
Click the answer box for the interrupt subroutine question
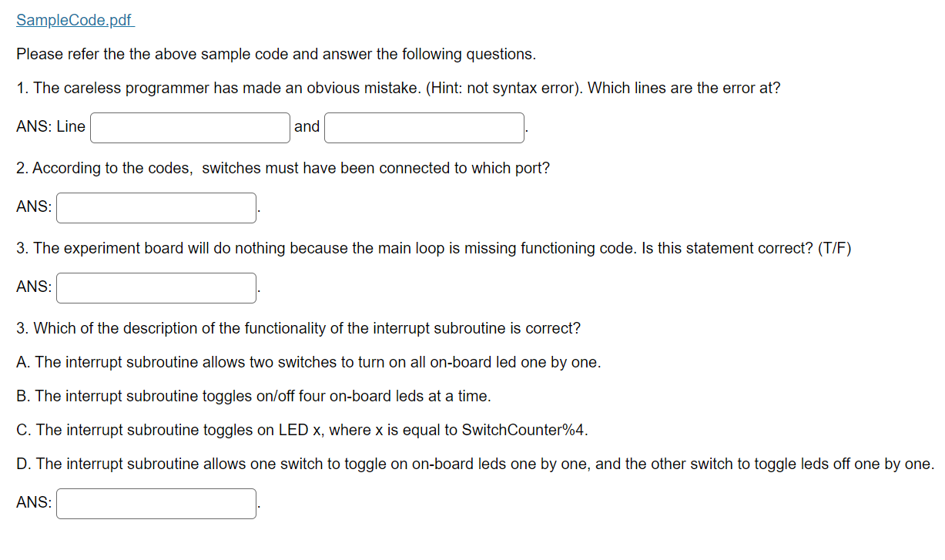[x=156, y=503]
